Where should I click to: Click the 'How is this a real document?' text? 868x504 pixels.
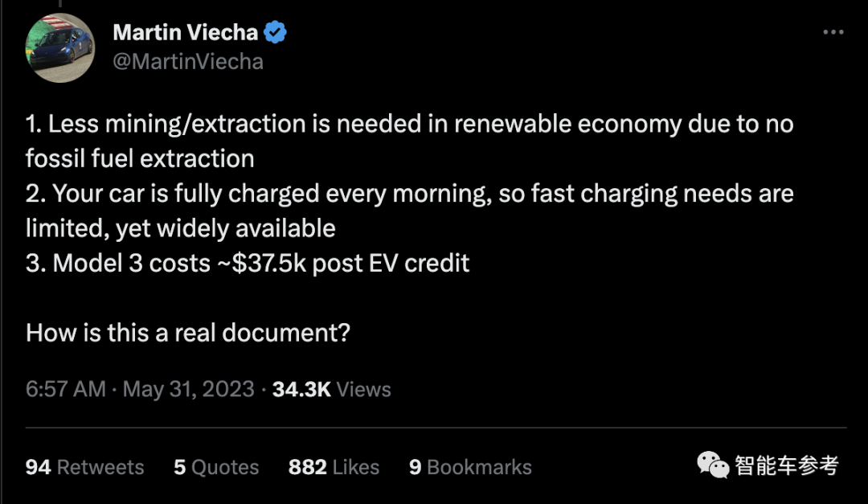pyautogui.click(x=187, y=333)
